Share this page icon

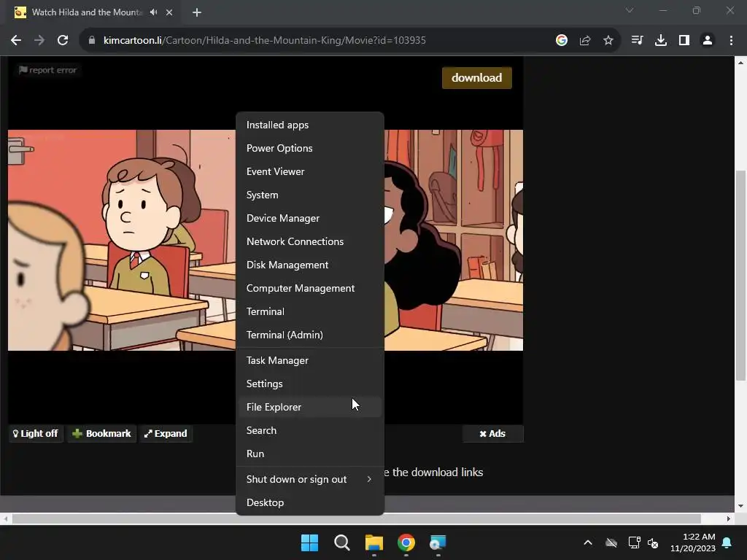point(585,41)
